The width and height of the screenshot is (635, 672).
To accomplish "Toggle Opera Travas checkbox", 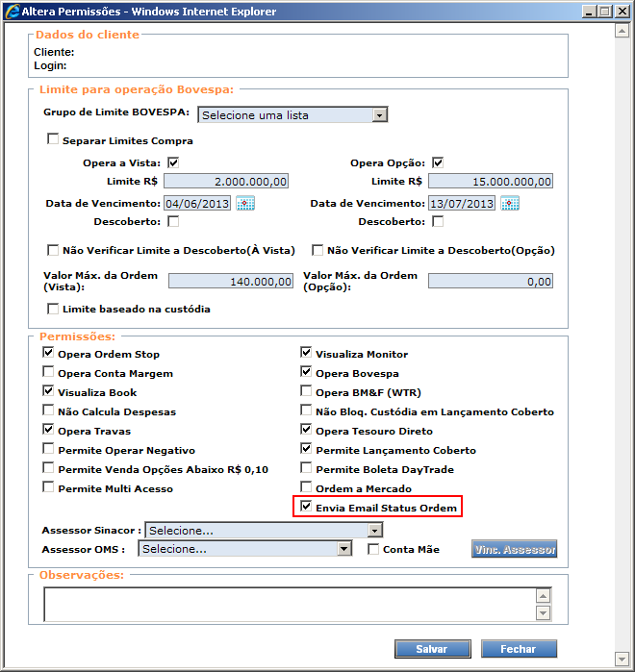I will 48,430.
